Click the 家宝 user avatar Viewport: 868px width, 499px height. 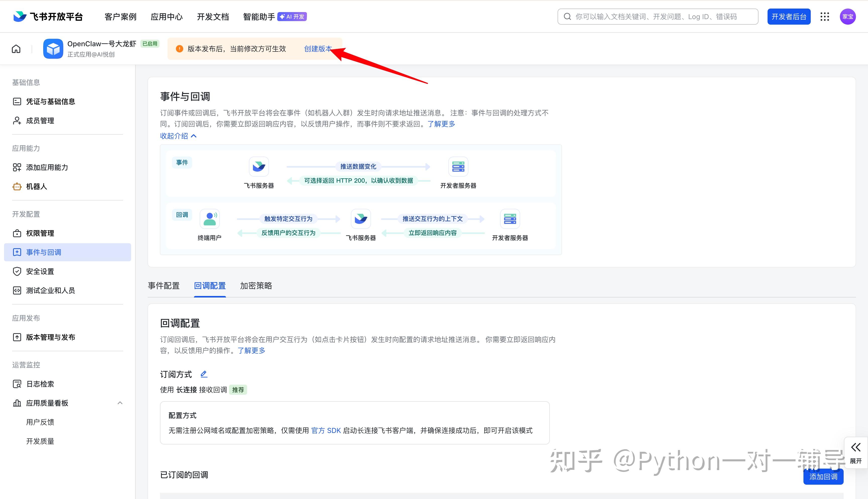click(x=847, y=17)
